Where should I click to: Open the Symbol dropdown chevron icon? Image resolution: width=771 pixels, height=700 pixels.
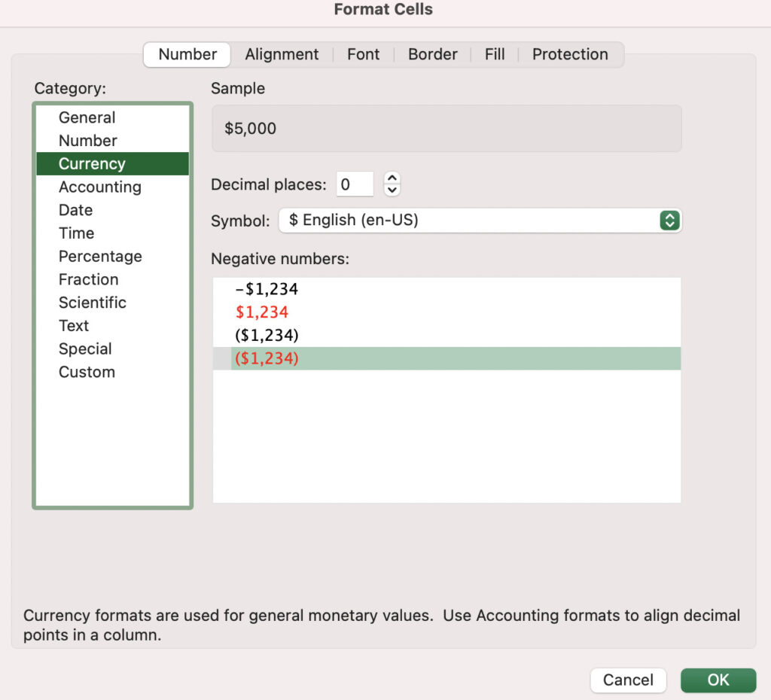[669, 221]
